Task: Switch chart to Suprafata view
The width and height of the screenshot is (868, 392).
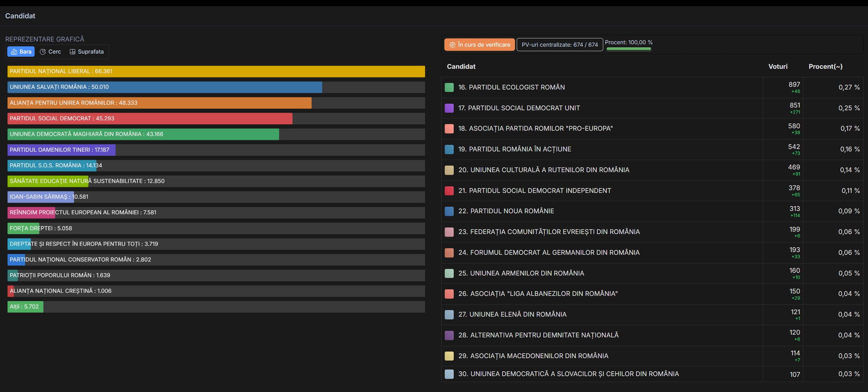Action: [87, 52]
